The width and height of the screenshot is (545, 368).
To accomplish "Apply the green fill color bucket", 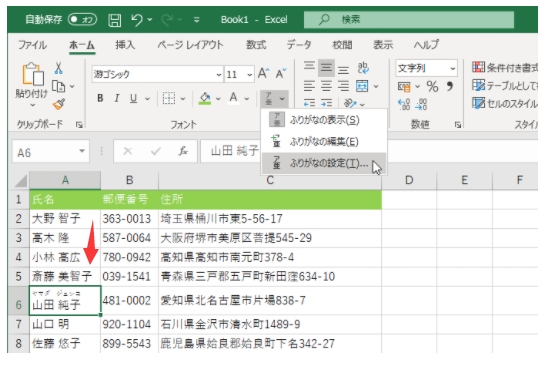I will point(205,98).
